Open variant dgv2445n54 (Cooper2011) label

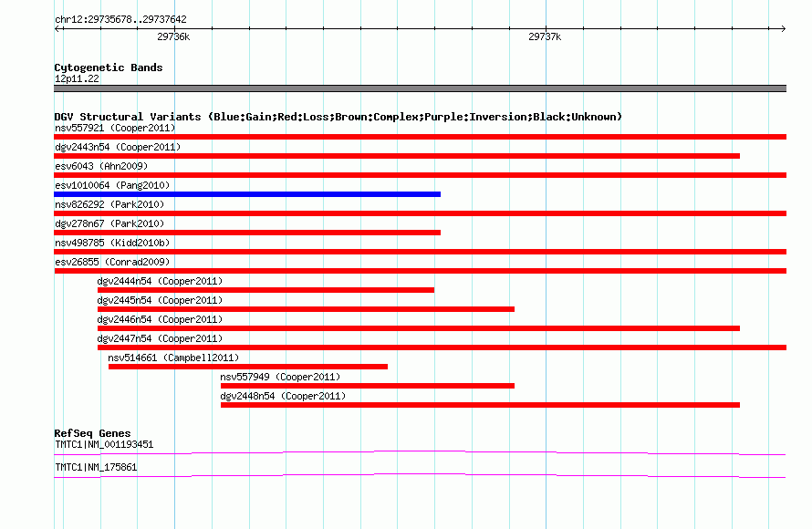[x=160, y=300]
